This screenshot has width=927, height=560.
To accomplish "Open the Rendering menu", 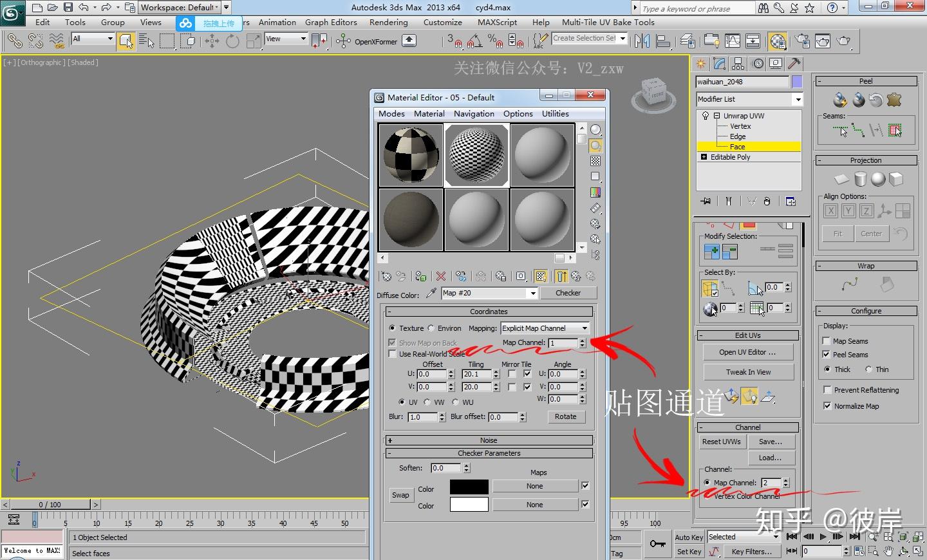I will tap(388, 22).
